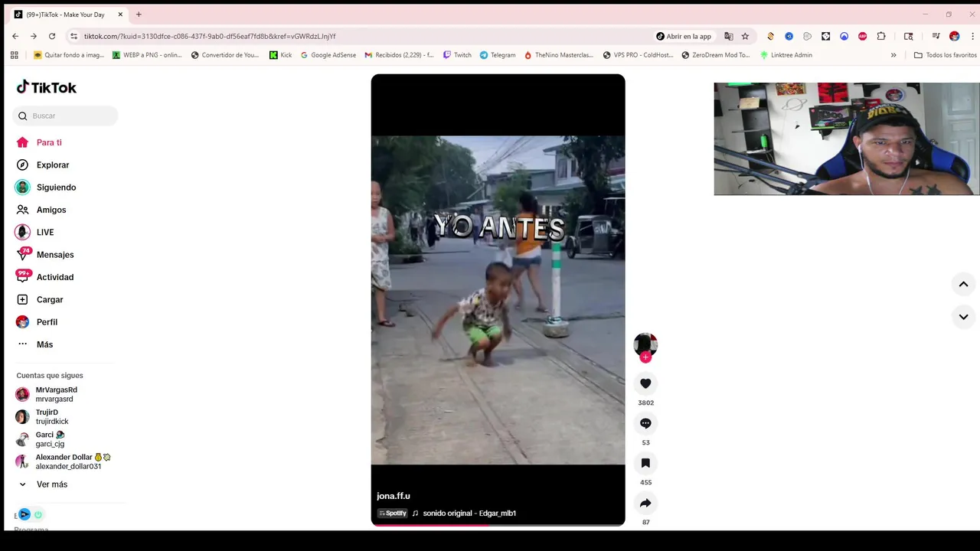This screenshot has height=551, width=980.
Task: Open Todos los favoritos folder
Action: point(946,55)
